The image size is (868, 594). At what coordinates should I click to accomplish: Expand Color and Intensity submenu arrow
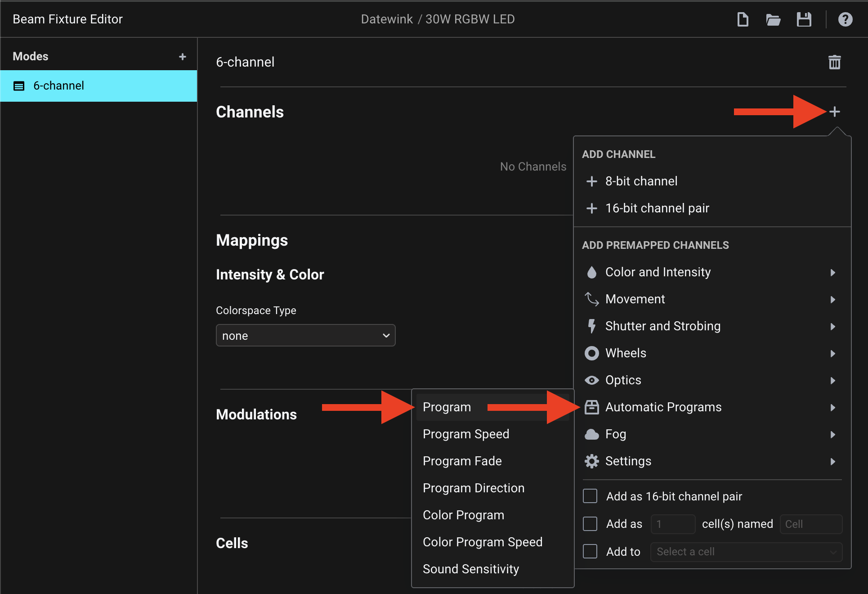click(832, 273)
